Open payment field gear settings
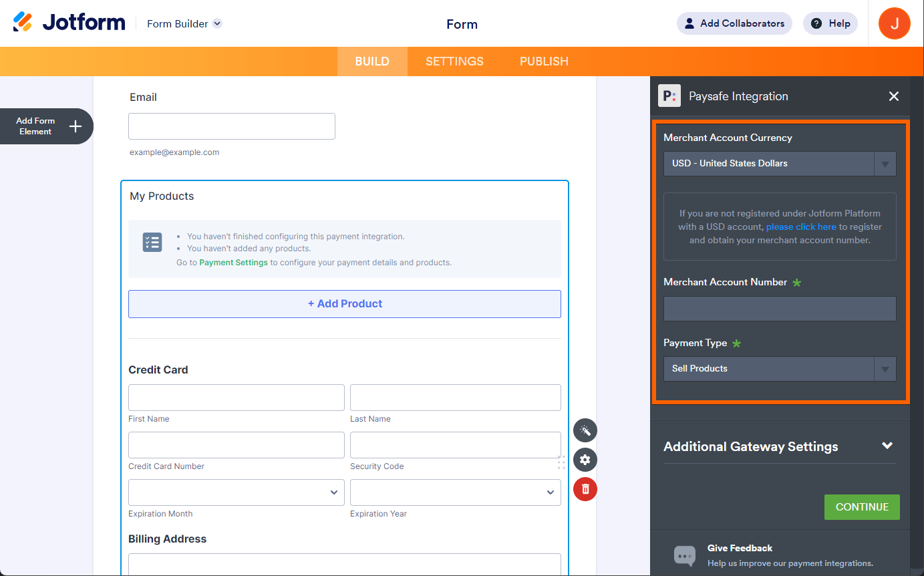The height and width of the screenshot is (576, 924). coord(585,460)
